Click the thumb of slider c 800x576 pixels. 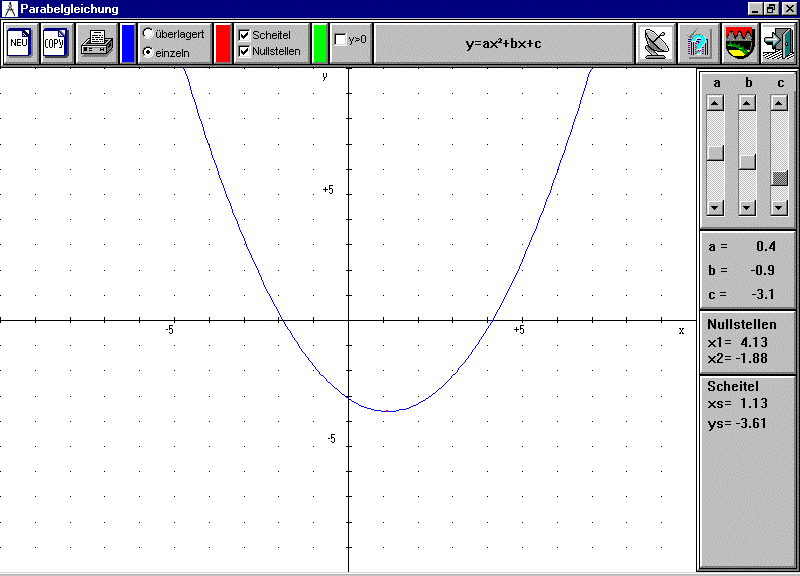[779, 178]
